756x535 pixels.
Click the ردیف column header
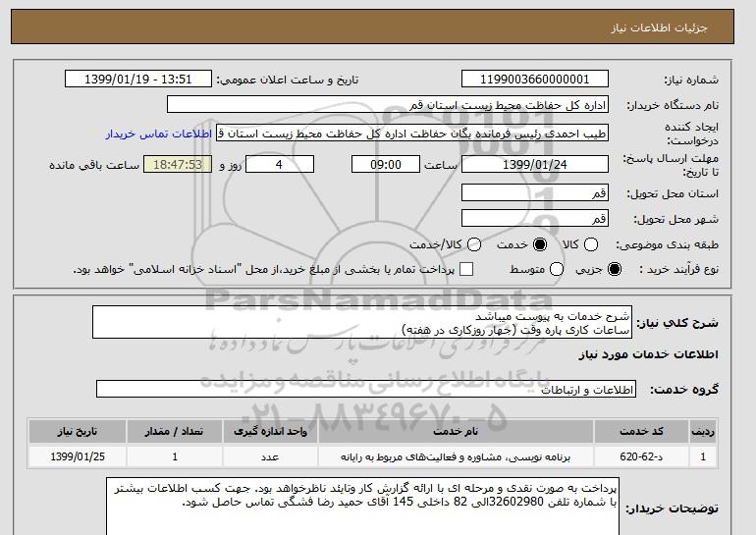(703, 431)
